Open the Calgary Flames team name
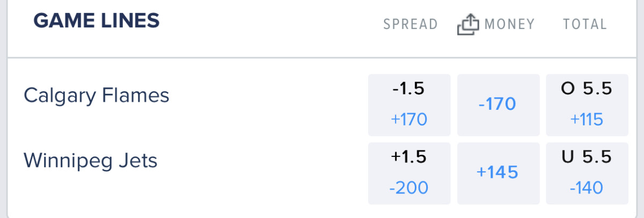644x218 pixels. [97, 96]
